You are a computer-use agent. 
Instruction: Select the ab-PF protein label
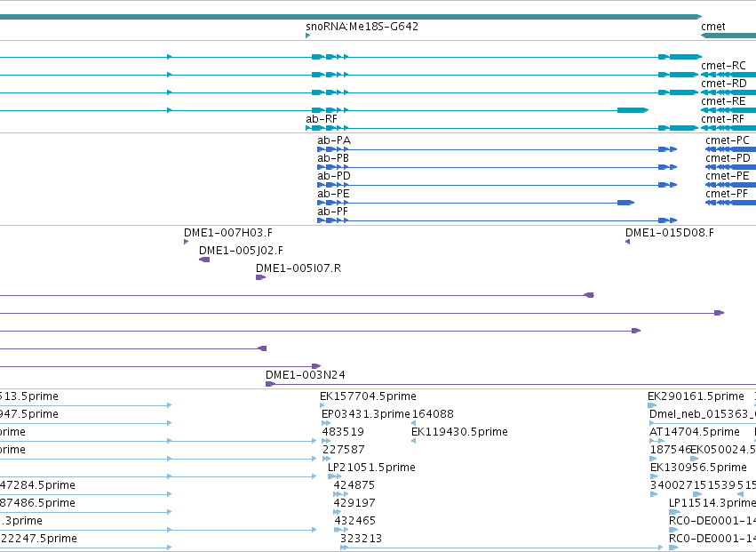tap(332, 212)
